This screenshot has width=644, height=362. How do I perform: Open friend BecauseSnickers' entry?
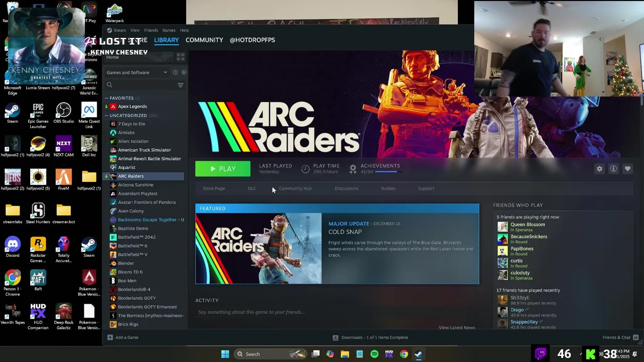click(x=529, y=238)
